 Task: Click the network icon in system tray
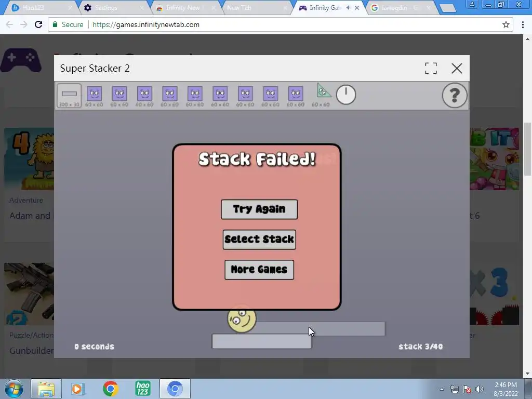[x=454, y=389]
